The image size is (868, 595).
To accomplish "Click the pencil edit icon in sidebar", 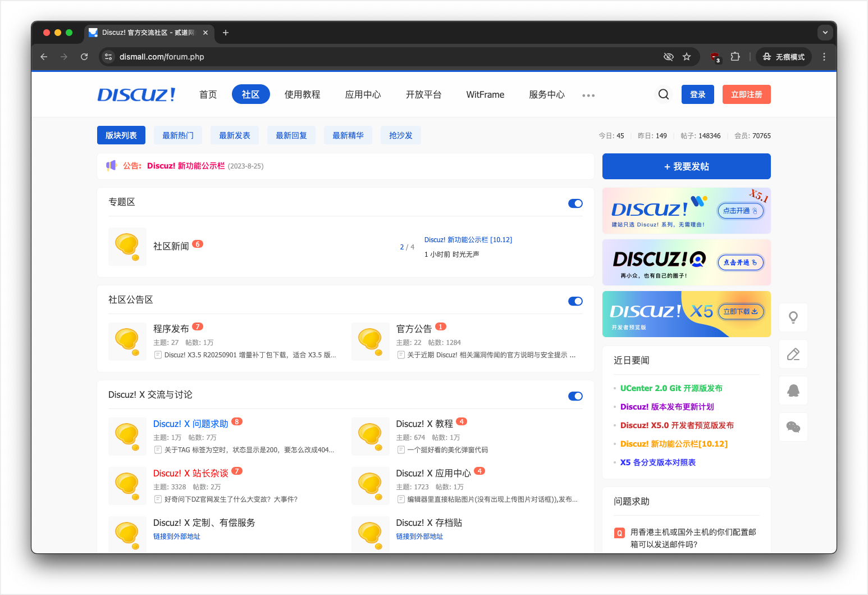I will coord(793,354).
